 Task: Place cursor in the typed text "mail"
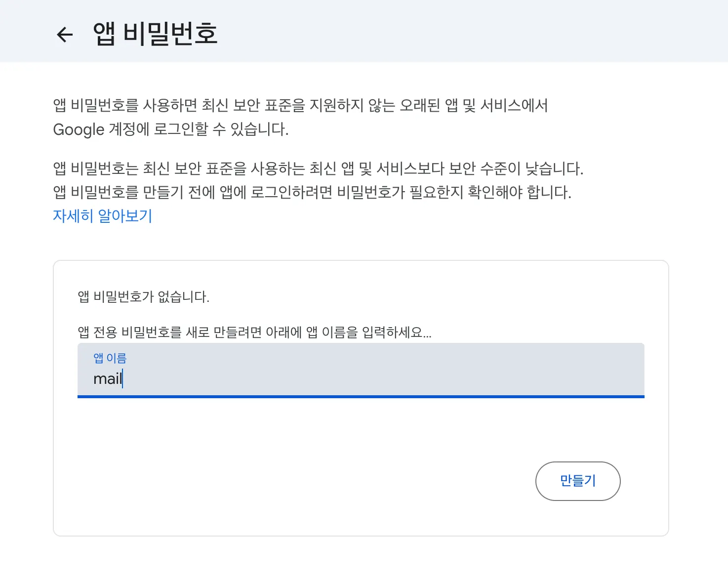(107, 379)
